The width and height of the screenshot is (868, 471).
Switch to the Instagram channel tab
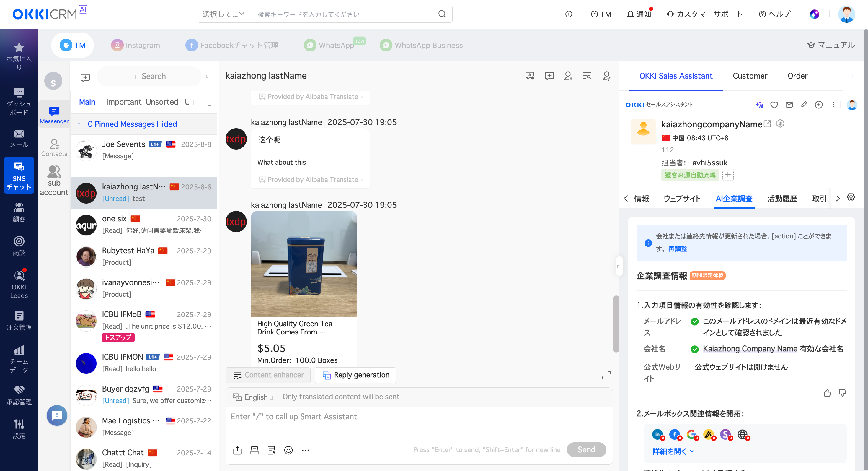pos(136,45)
